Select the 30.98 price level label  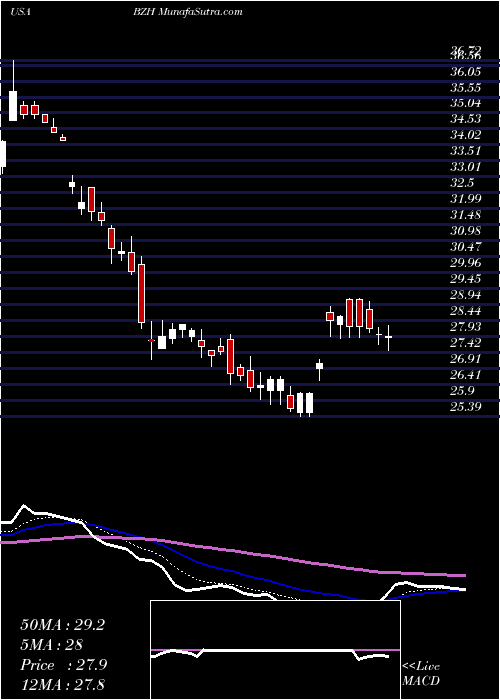tap(465, 231)
